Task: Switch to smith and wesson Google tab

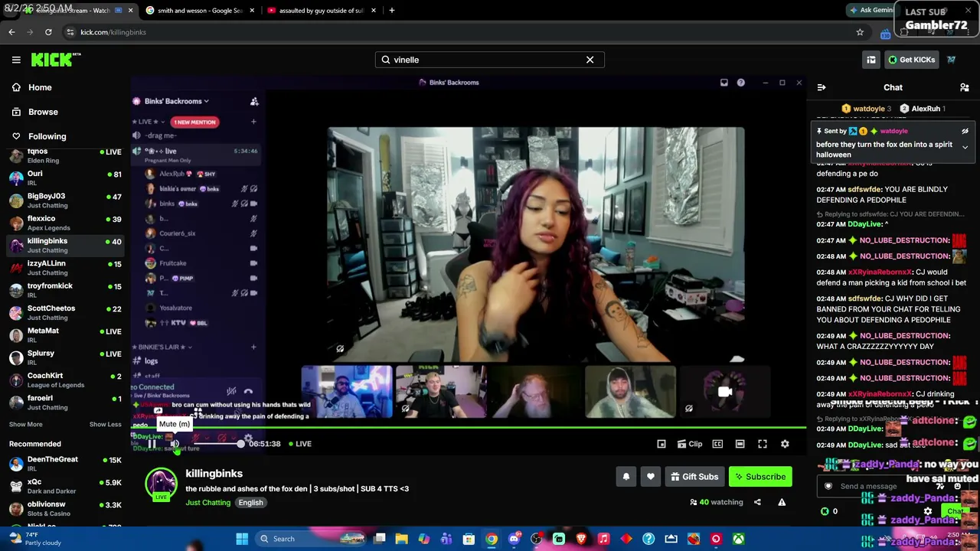Action: (x=201, y=11)
